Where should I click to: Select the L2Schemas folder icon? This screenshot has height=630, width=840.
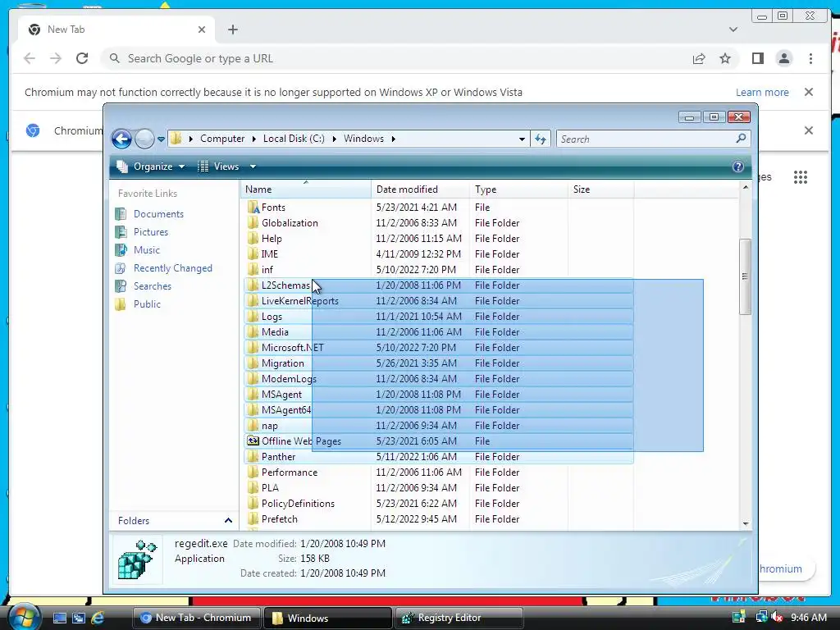pyautogui.click(x=253, y=285)
